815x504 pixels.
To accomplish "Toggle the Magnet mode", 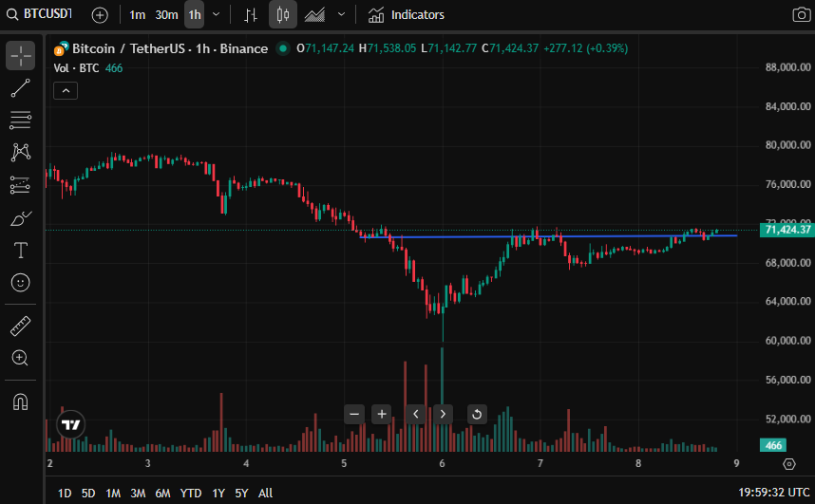I will (x=20, y=401).
